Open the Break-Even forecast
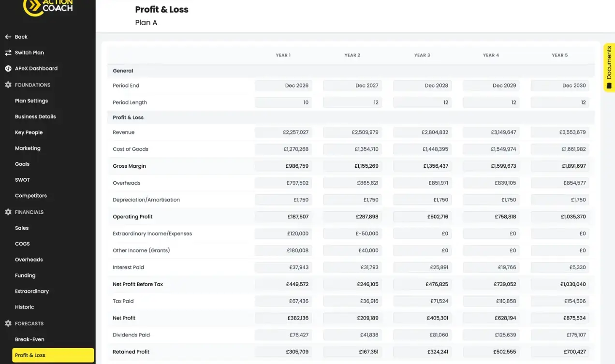615x364 pixels. (x=29, y=339)
